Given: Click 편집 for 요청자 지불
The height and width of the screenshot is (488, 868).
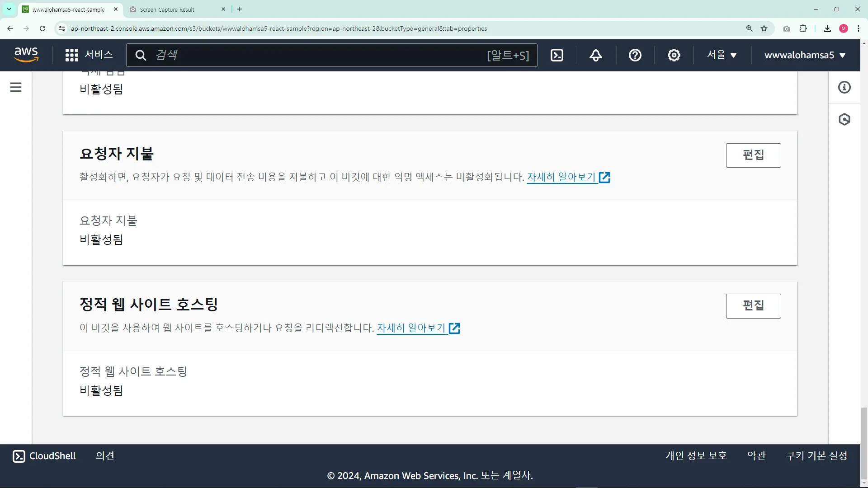Looking at the screenshot, I should click(753, 155).
